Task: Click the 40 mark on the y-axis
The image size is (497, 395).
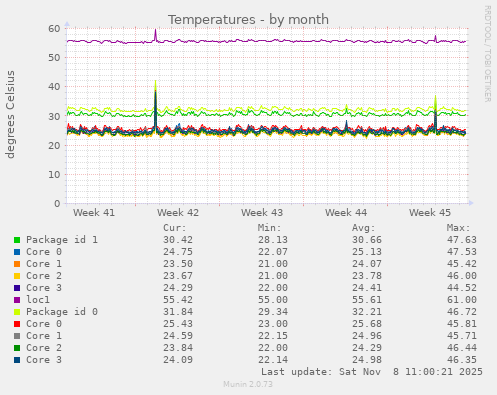Action: click(x=54, y=87)
